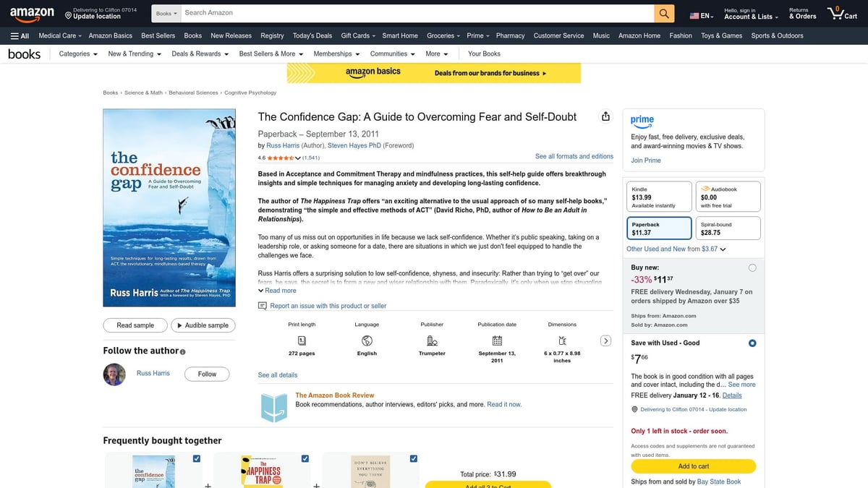Click the Amazon logo to go home
Viewport: 868px width, 488px height.
pyautogui.click(x=32, y=12)
